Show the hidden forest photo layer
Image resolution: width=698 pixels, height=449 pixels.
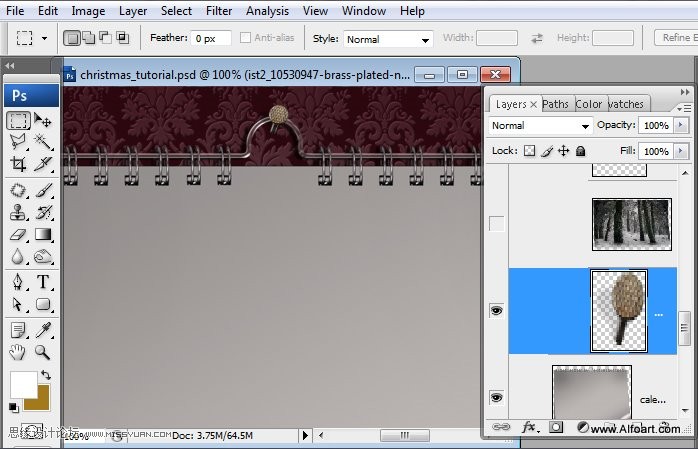(x=497, y=223)
